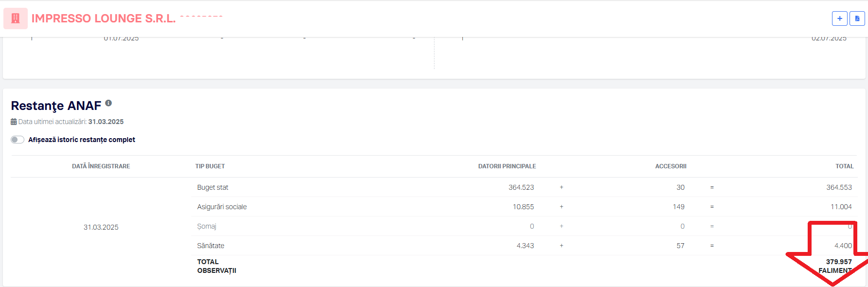Click the calendar icon before last update date
Screen dimensions: 868x287
click(x=14, y=122)
